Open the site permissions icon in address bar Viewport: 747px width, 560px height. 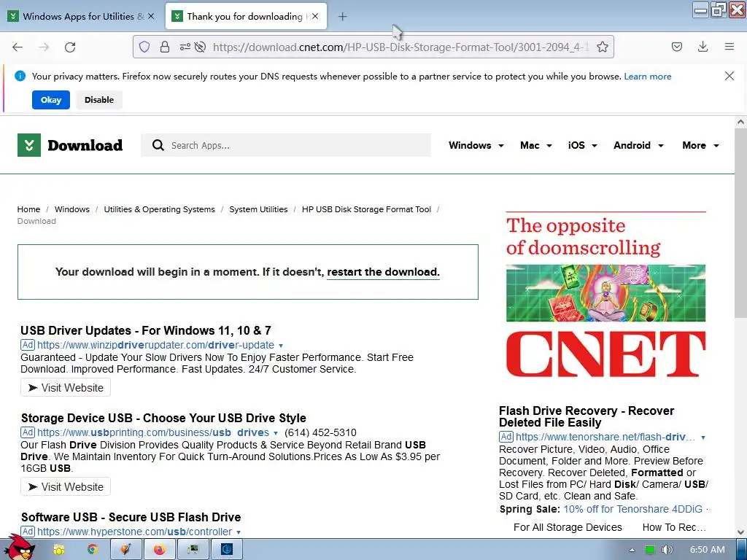tap(185, 47)
